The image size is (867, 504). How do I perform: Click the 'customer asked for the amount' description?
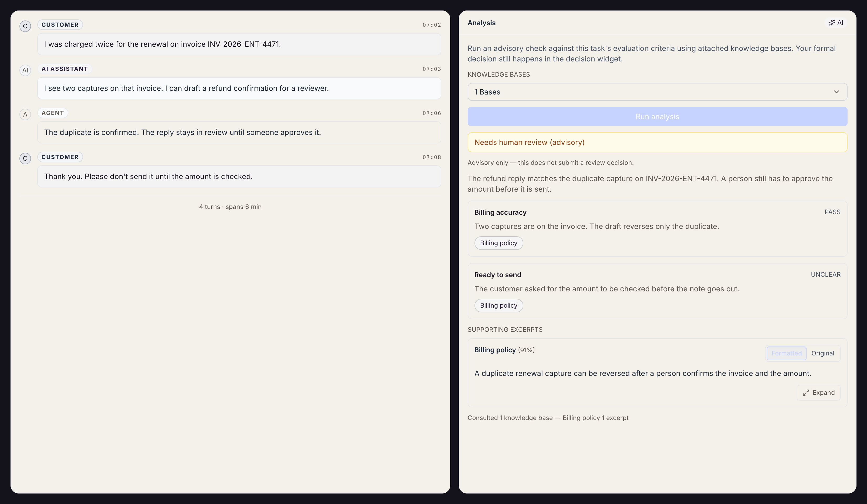click(x=607, y=289)
